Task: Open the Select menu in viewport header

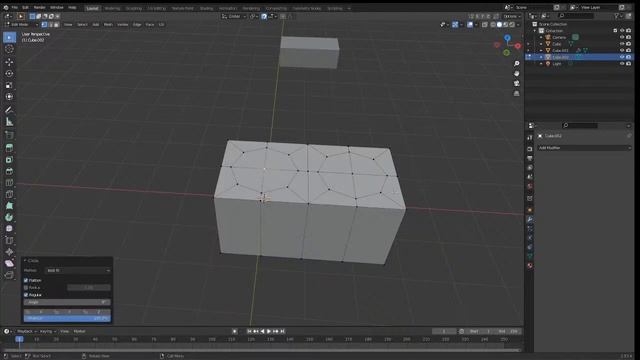Action: point(82,24)
